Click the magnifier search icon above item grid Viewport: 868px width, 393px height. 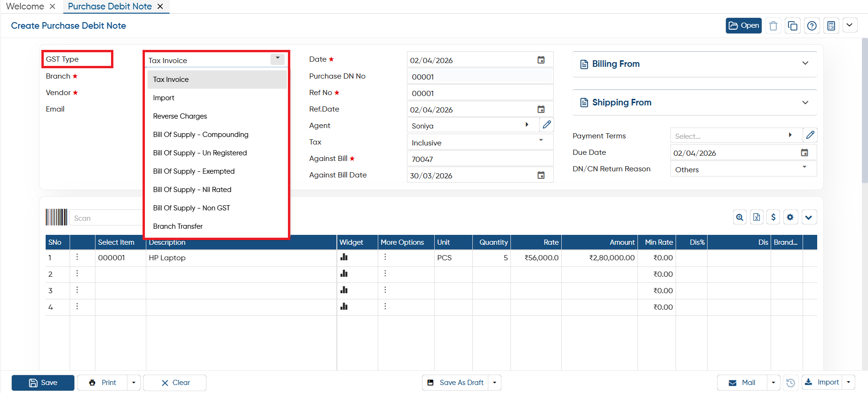click(740, 217)
